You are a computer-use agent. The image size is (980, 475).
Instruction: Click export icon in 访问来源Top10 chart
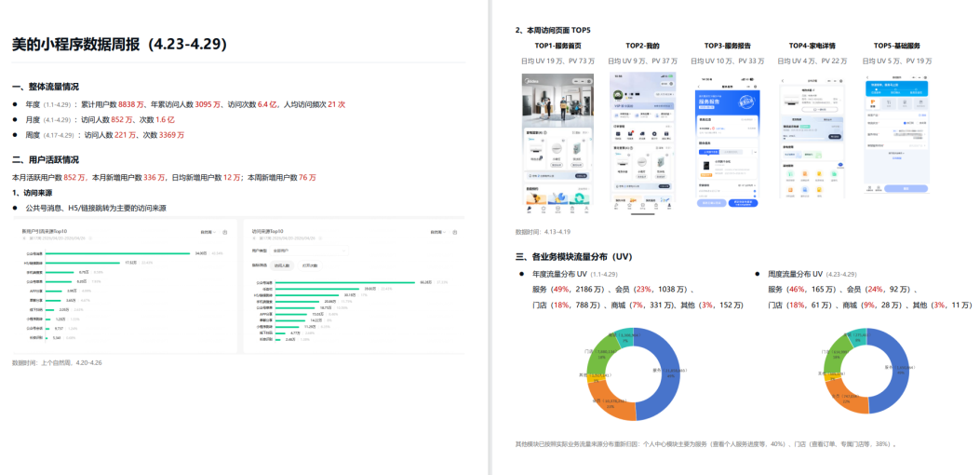pos(454,232)
